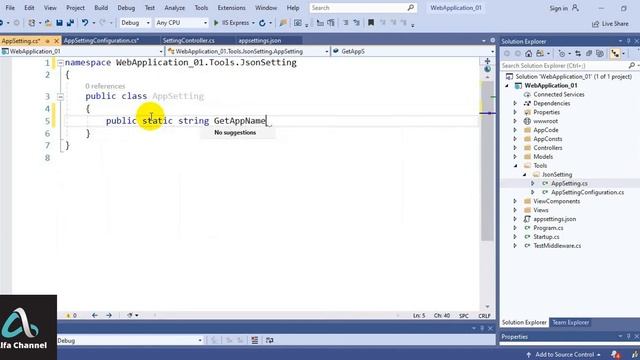Click Collapse All icon in Solution Explorer
This screenshot has width=640, height=360.
(589, 53)
